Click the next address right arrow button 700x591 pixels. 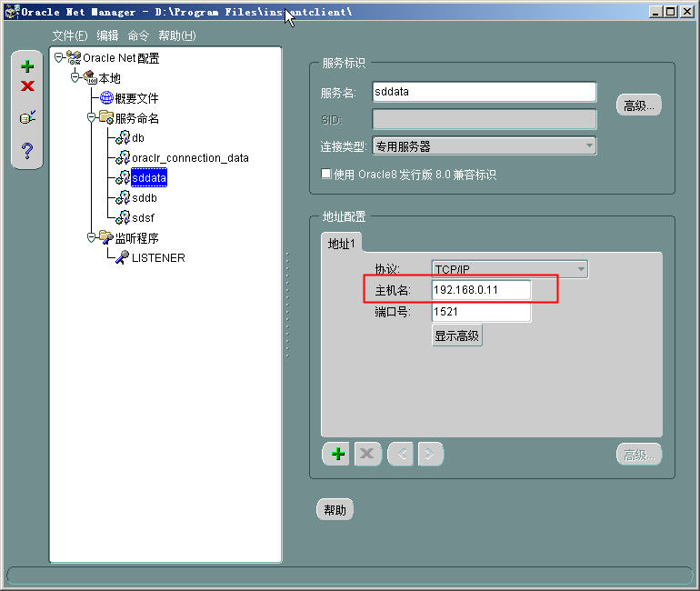[430, 454]
